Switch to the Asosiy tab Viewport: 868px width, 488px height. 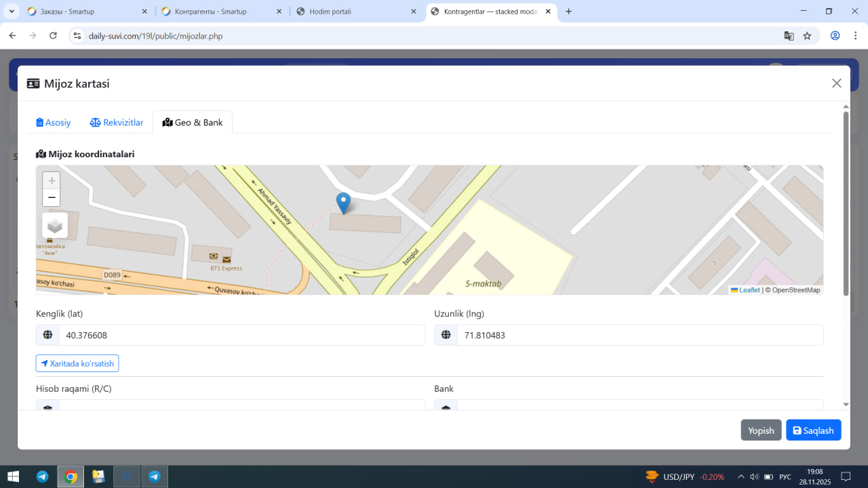[x=54, y=123]
